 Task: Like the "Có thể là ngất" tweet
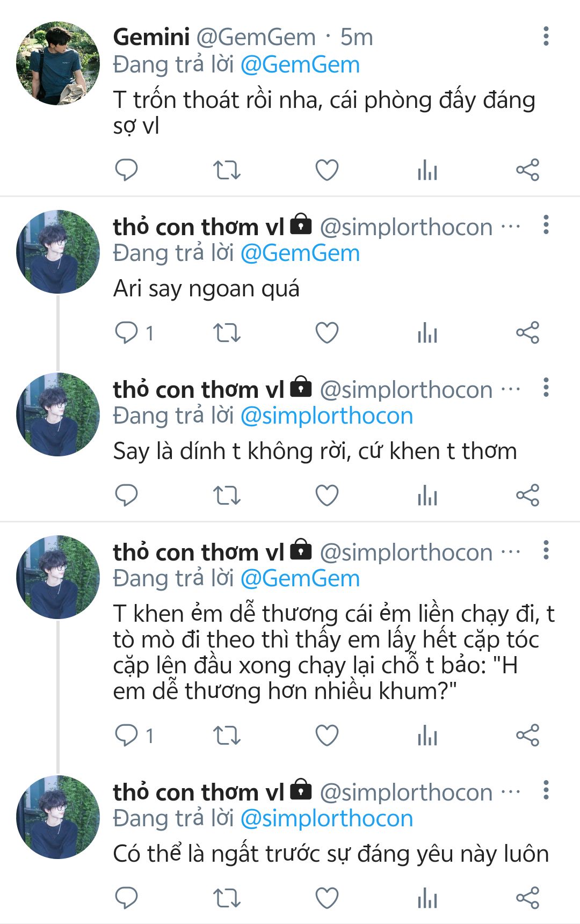click(327, 898)
